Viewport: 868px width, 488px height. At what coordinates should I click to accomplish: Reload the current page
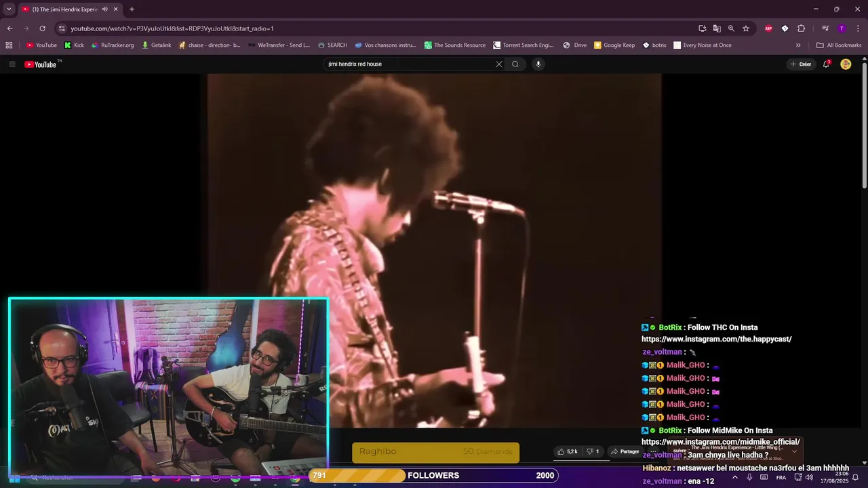pos(42,28)
